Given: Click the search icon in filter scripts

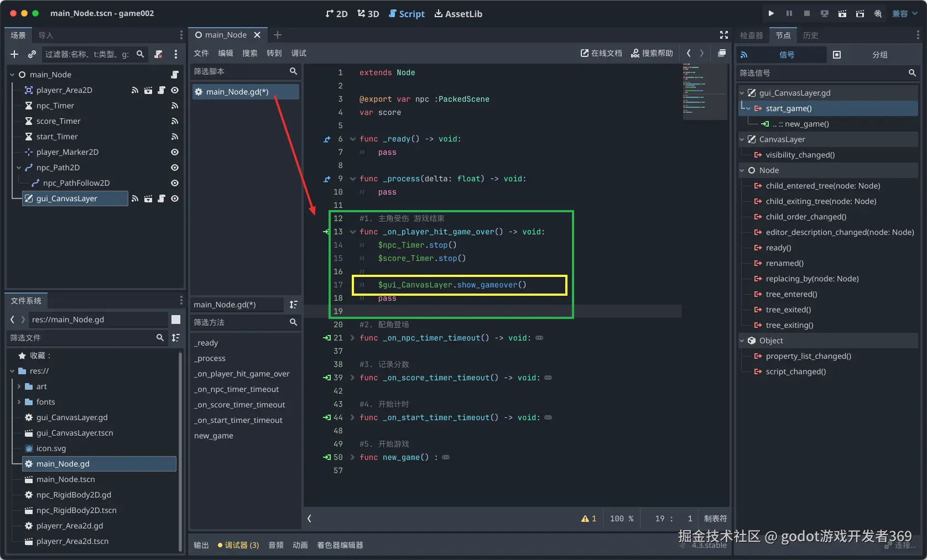Looking at the screenshot, I should coord(294,71).
